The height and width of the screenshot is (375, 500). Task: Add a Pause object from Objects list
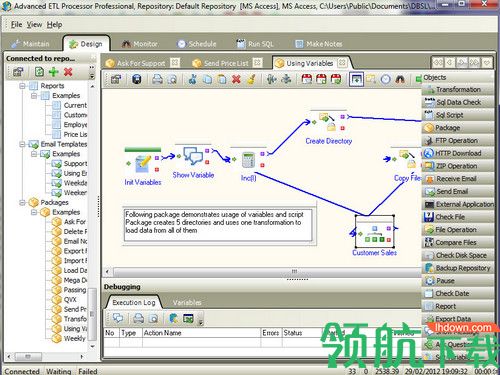(x=458, y=281)
